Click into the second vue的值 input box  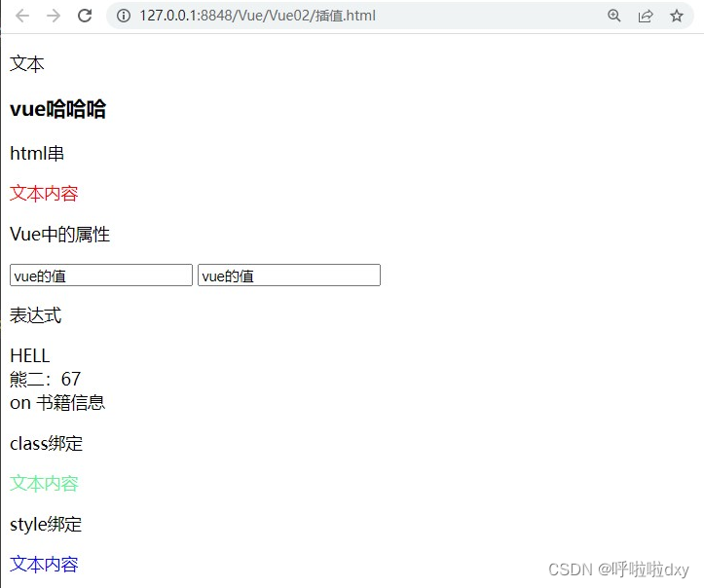[x=289, y=276]
